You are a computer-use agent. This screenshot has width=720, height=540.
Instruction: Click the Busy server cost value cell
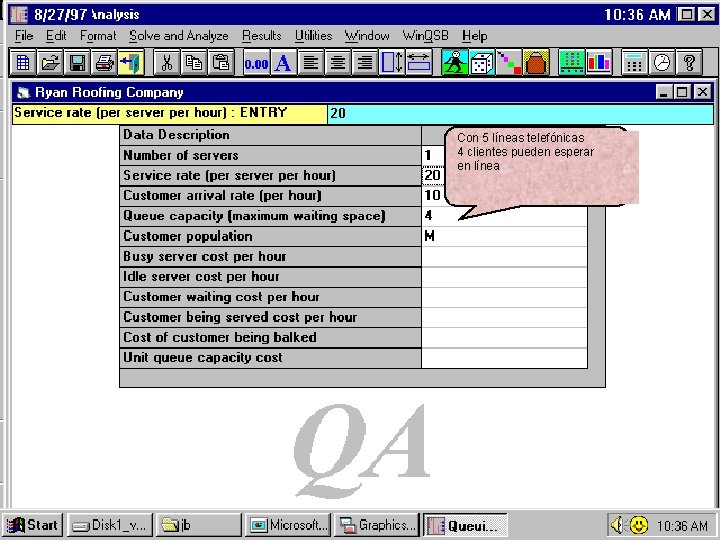(x=504, y=256)
